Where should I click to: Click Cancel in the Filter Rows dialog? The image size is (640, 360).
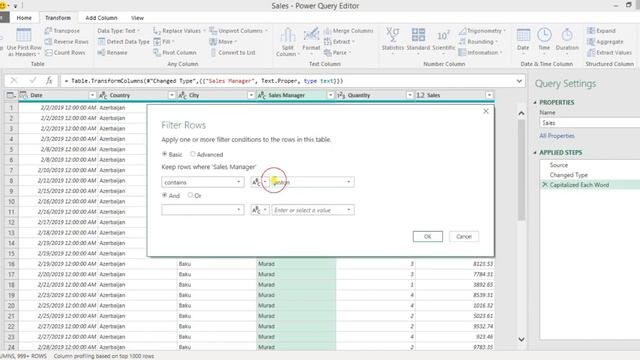(464, 236)
